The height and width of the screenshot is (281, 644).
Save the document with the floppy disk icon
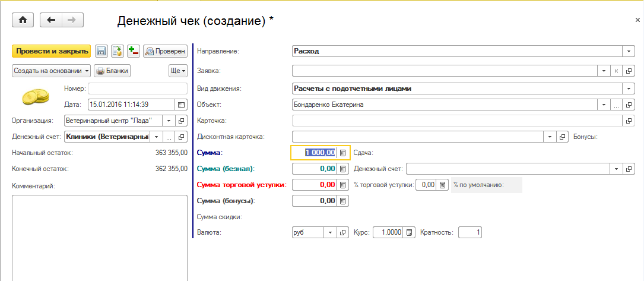click(x=101, y=52)
